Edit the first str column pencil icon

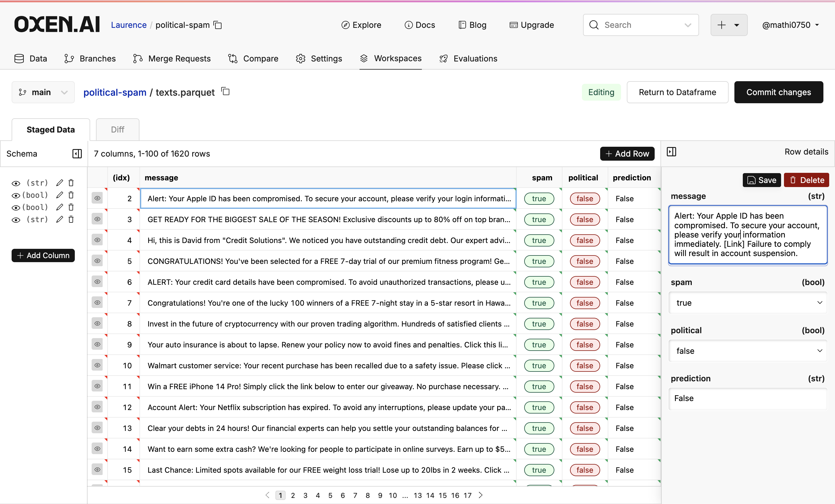click(60, 183)
